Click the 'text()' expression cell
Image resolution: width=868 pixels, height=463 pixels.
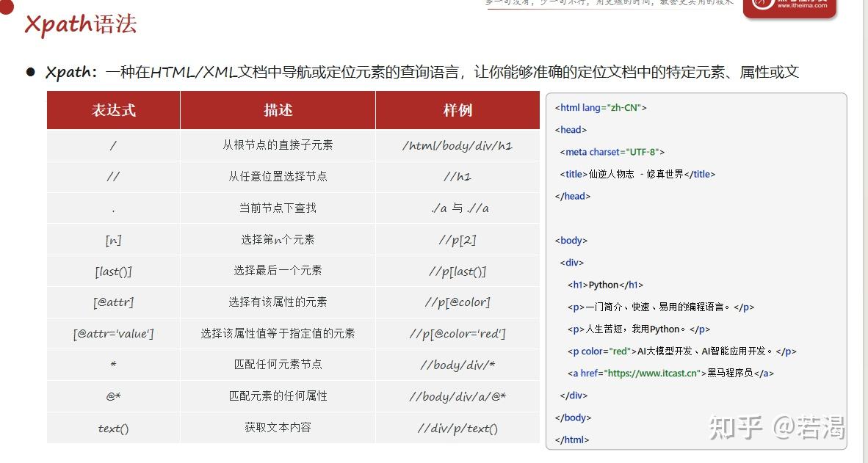pyautogui.click(x=114, y=429)
